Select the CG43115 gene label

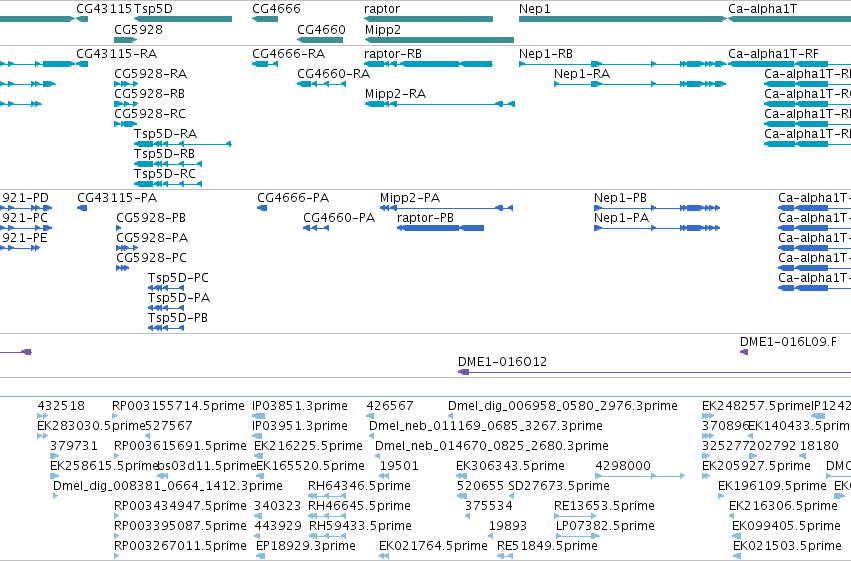104,9
